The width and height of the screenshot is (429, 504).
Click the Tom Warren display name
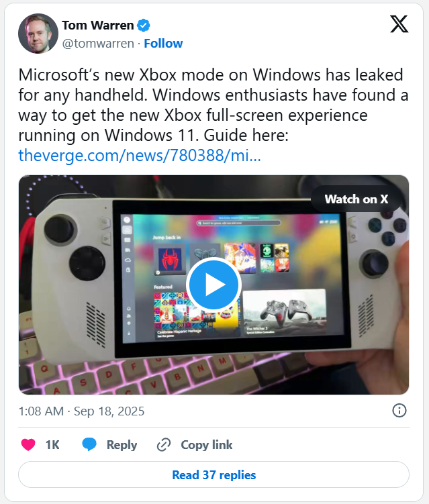tap(98, 25)
